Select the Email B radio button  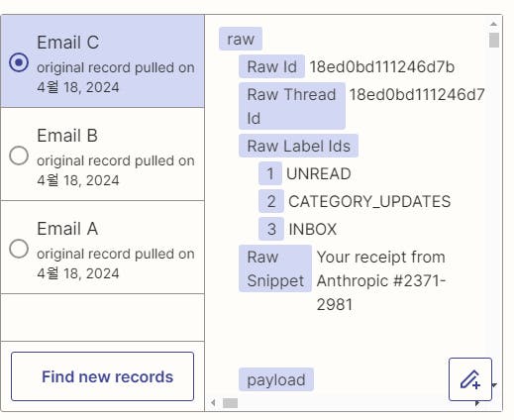pyautogui.click(x=19, y=156)
